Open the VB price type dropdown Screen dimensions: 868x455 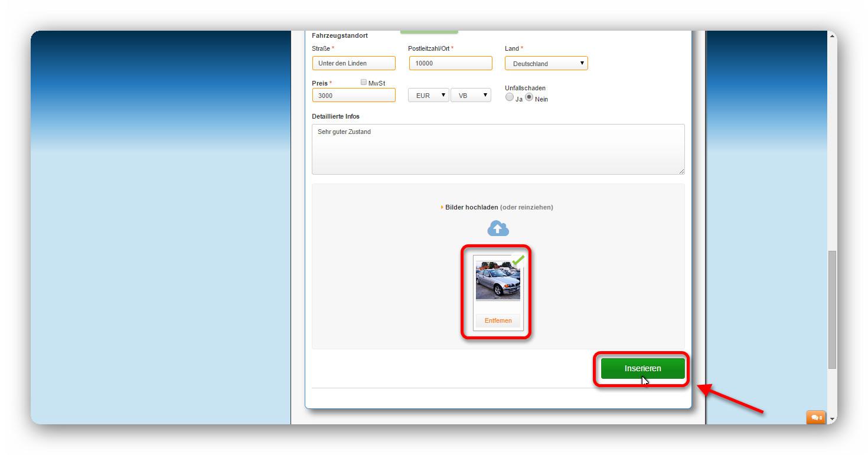[x=471, y=95]
